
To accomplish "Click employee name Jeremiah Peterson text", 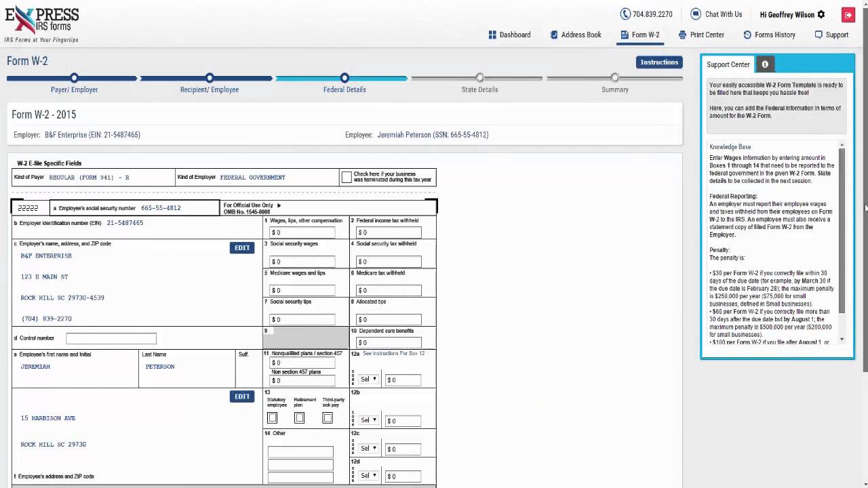I will pos(433,135).
